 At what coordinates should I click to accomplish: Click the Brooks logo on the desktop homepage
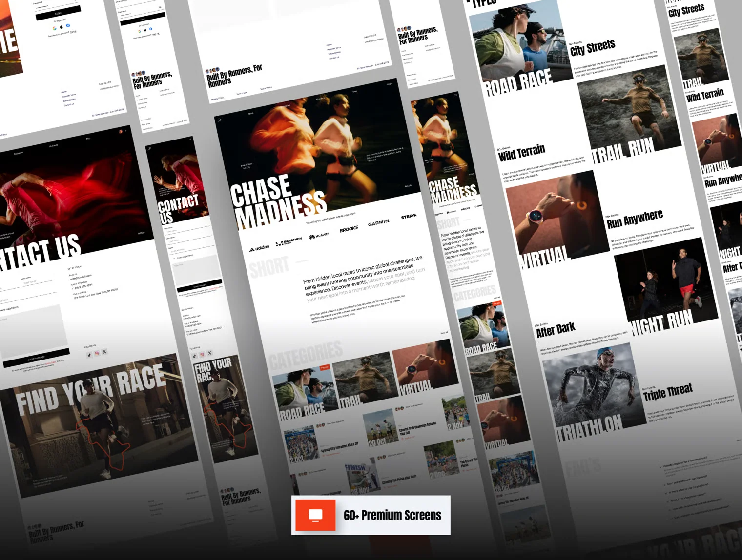(349, 229)
